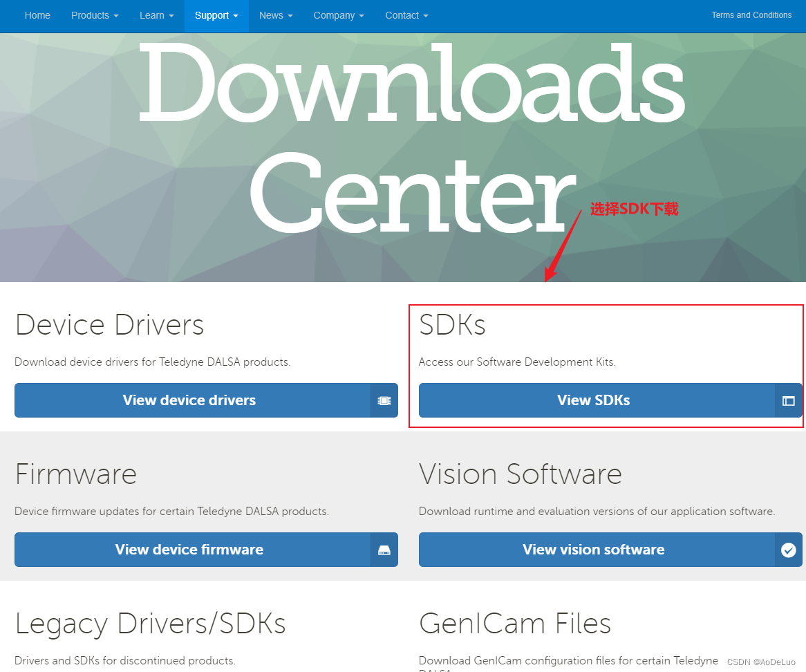Expand the Company navigation dropdown
This screenshot has height=672, width=806.
[x=338, y=15]
